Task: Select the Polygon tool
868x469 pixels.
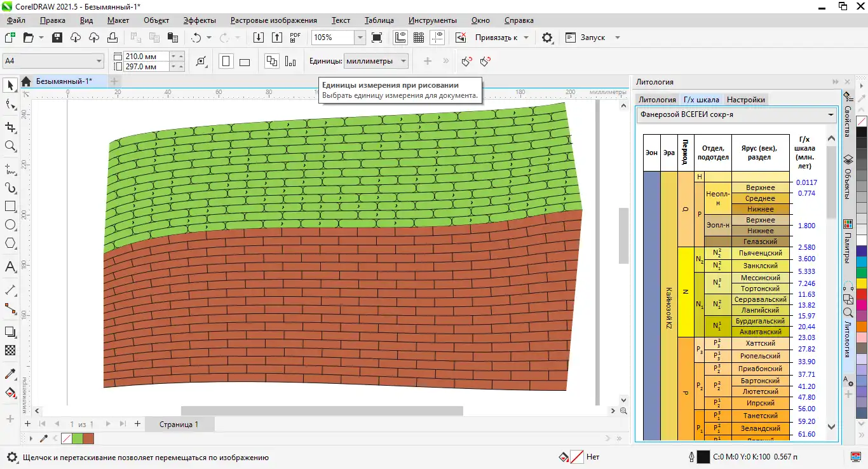Action: 10,243
